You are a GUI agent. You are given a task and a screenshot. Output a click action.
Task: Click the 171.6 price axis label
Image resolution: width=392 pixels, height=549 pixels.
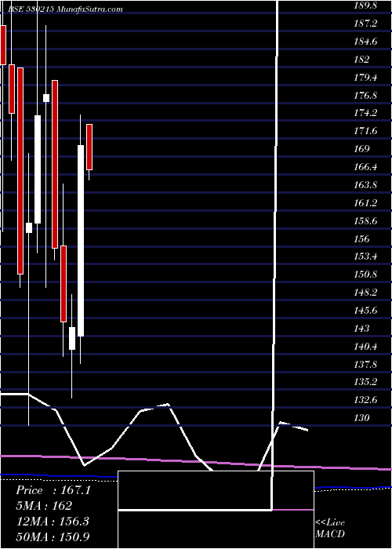click(365, 131)
